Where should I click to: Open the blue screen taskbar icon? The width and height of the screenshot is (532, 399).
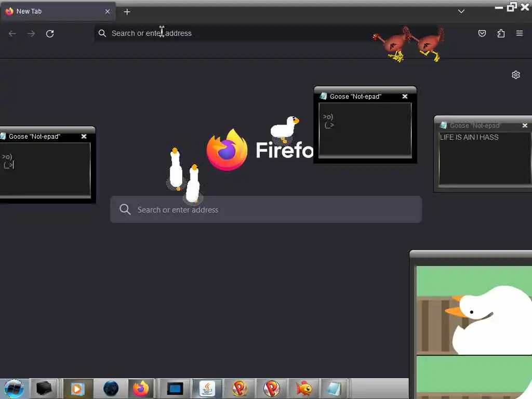[175, 389]
